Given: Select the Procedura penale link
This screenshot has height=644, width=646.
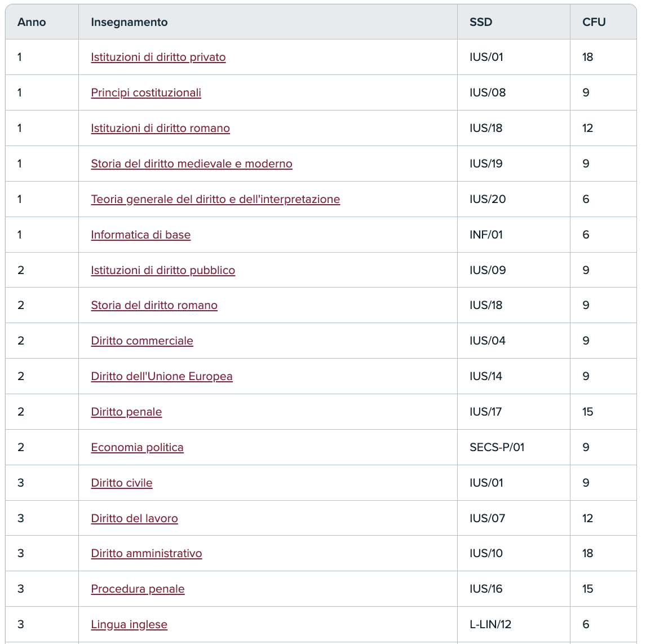Looking at the screenshot, I should pos(138,589).
